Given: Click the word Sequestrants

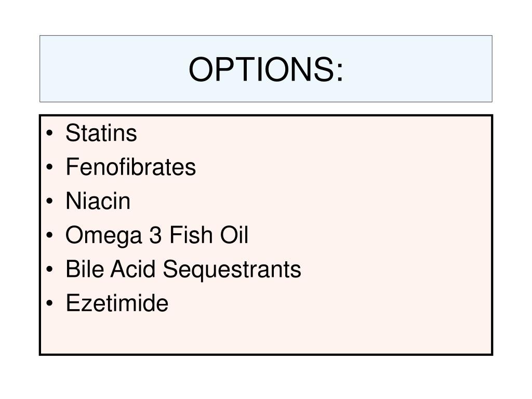Looking at the screenshot, I should click(232, 270).
